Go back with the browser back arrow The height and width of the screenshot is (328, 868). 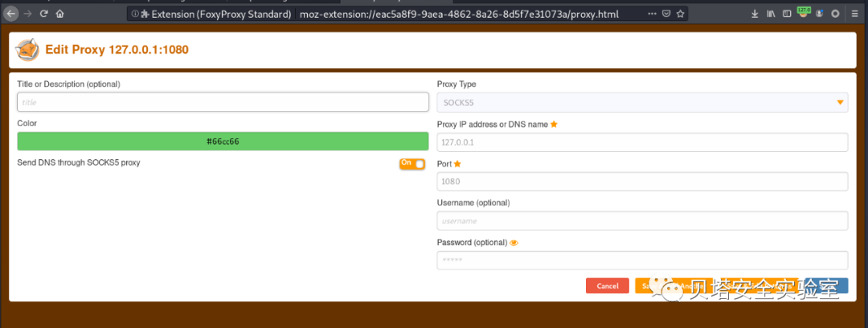point(10,14)
